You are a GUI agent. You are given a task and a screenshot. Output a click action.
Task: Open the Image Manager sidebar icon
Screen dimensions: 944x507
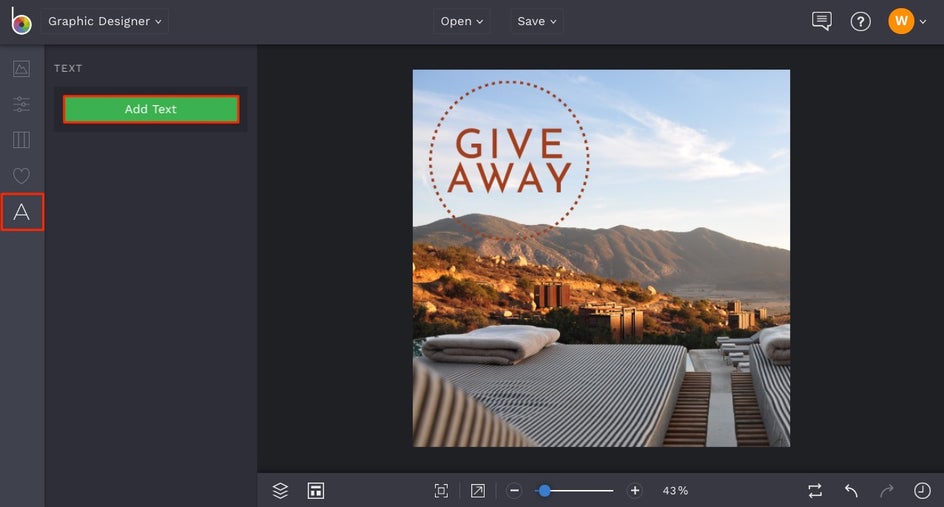pyautogui.click(x=22, y=69)
